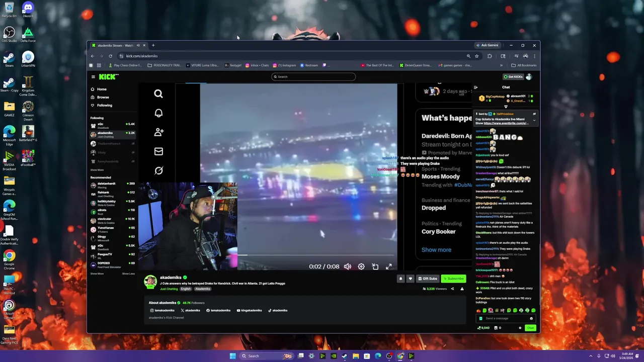Image resolution: width=644 pixels, height=362 pixels.
Task: Open the Windows Start menu
Action: click(x=232, y=356)
